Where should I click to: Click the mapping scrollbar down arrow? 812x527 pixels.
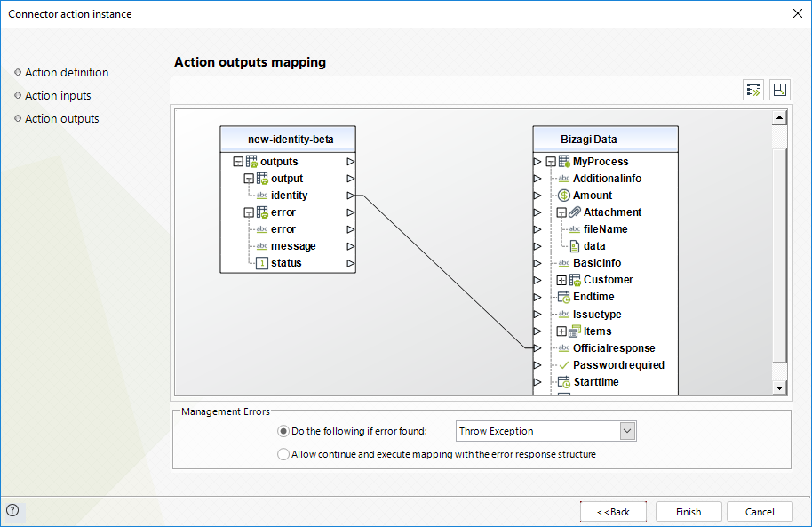tap(779, 387)
